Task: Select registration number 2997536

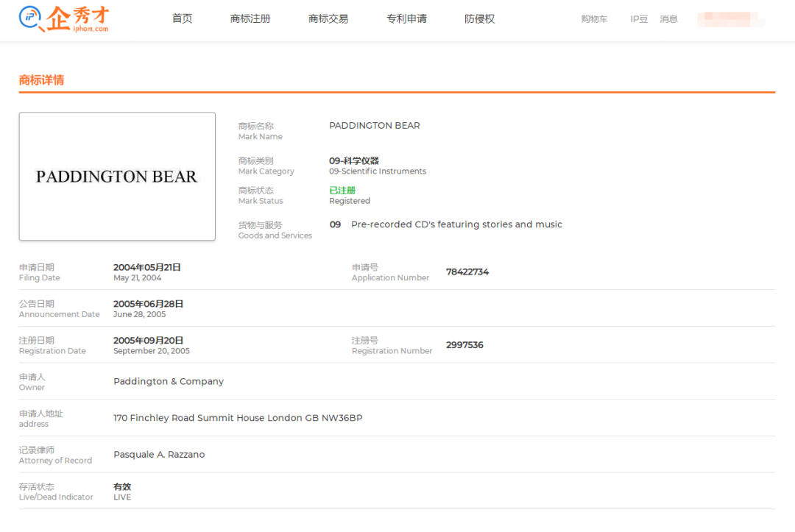Action: tap(464, 345)
